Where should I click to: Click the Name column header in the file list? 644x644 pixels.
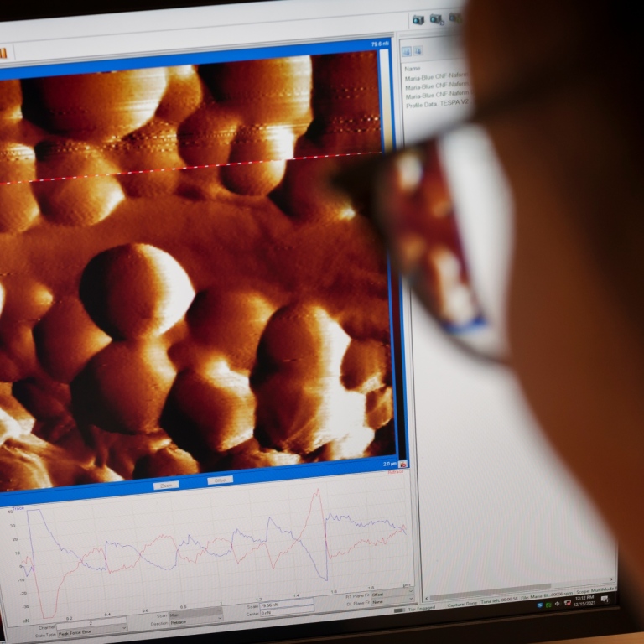pos(413,69)
